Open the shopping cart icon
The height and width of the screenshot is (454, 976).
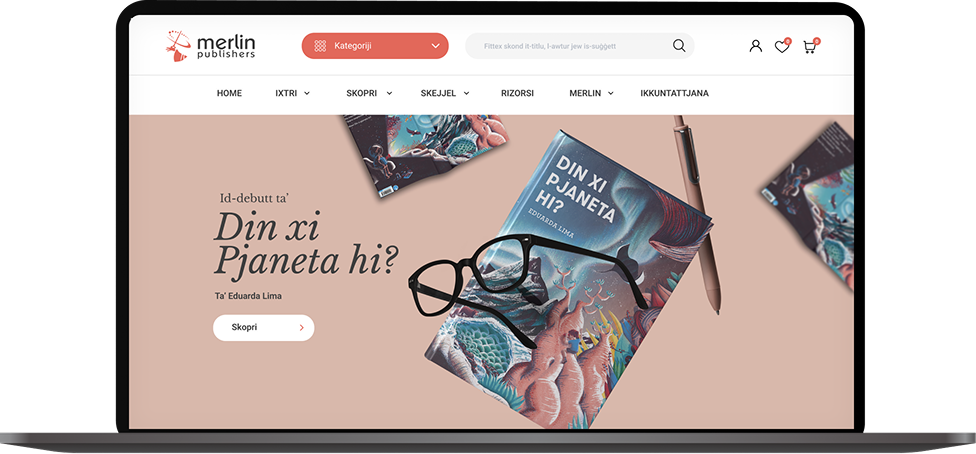tap(809, 47)
